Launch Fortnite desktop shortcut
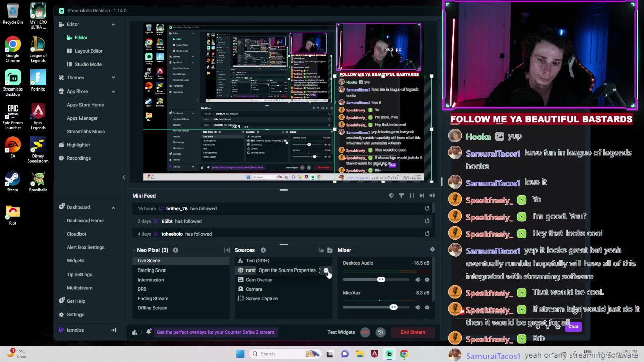Screen dimensions: 644x362 38,80
